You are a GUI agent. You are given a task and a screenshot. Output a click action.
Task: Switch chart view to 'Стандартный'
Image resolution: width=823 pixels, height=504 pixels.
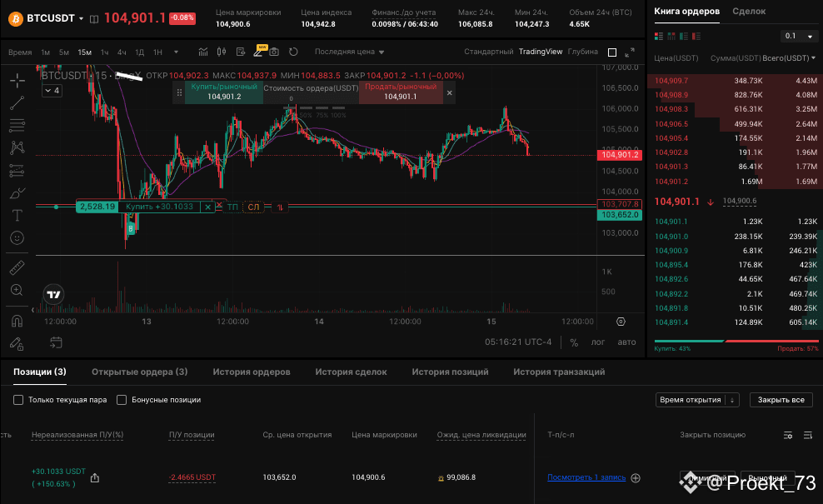point(489,52)
